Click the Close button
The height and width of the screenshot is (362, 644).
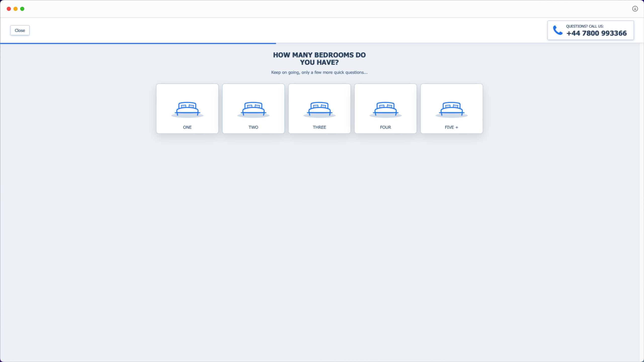pyautogui.click(x=20, y=30)
